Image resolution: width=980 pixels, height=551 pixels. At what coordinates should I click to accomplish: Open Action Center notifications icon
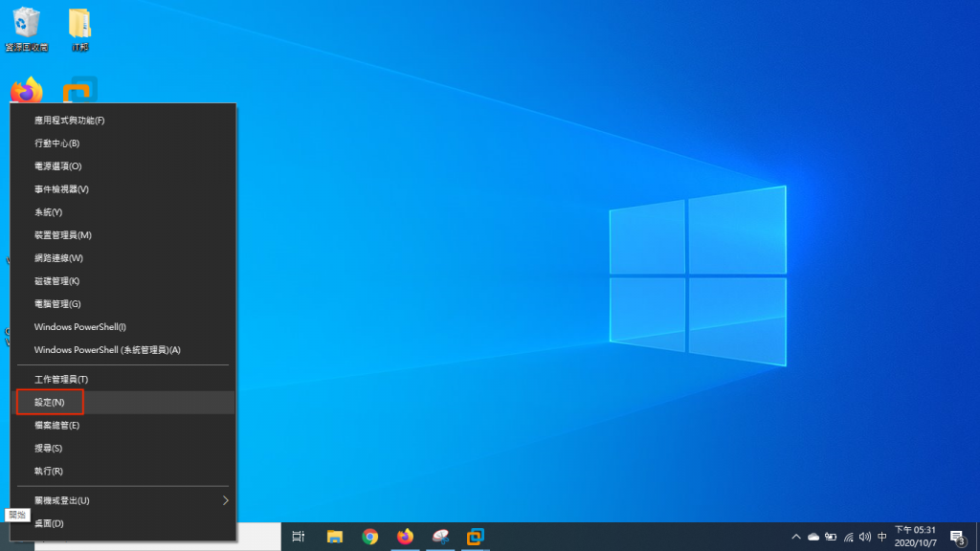click(957, 537)
